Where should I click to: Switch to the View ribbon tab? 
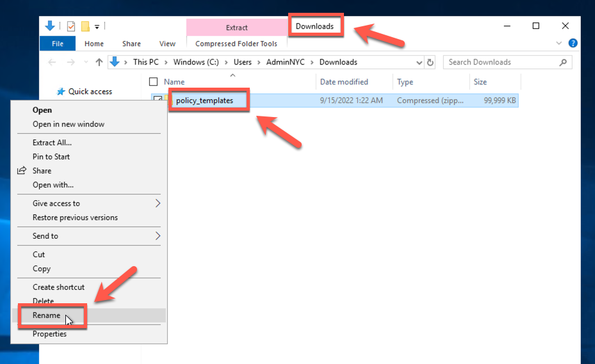[167, 44]
